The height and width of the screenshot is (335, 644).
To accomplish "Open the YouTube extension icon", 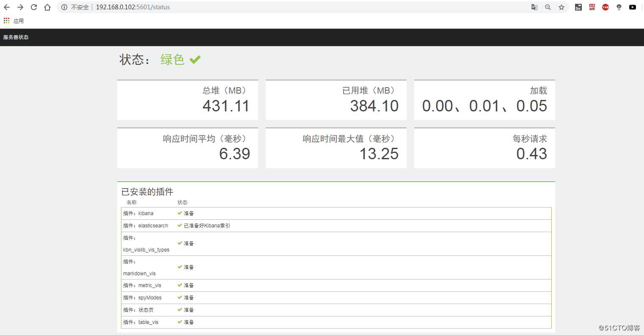I will point(633,7).
